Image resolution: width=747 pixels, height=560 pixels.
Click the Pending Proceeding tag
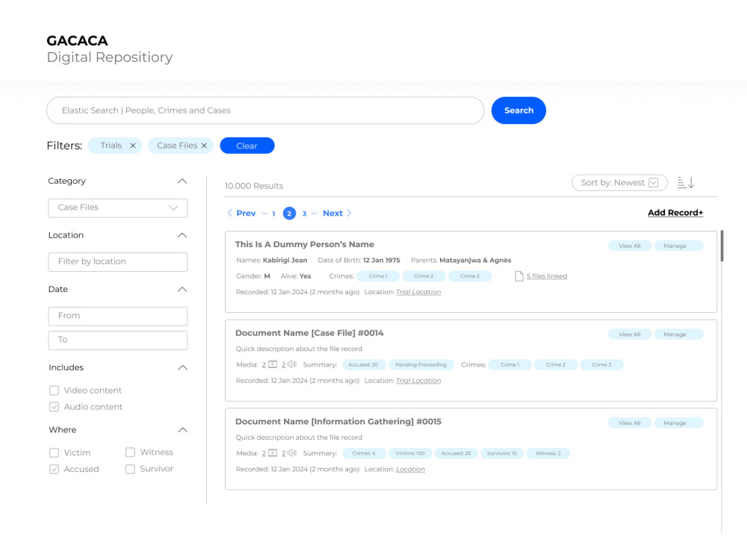[421, 365]
